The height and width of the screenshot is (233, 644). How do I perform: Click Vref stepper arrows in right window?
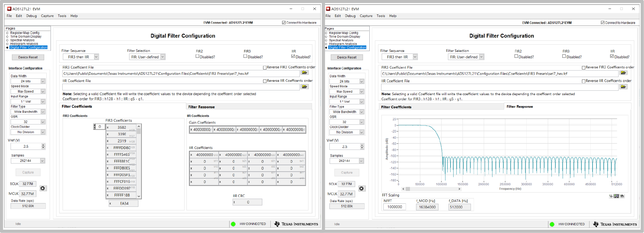(362, 147)
